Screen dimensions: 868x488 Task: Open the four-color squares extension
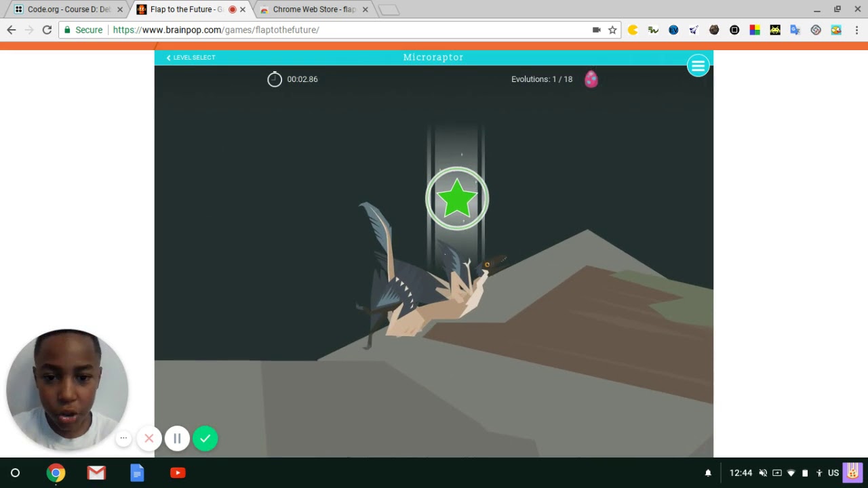tap(755, 30)
